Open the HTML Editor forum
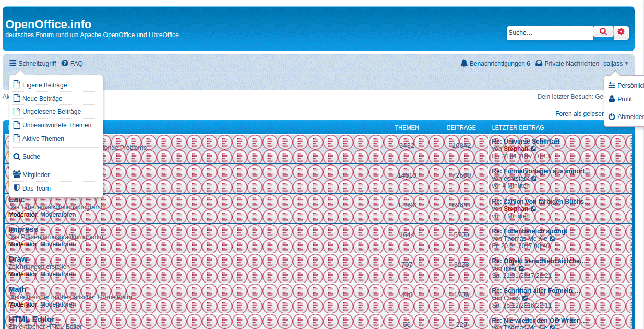 point(31,319)
